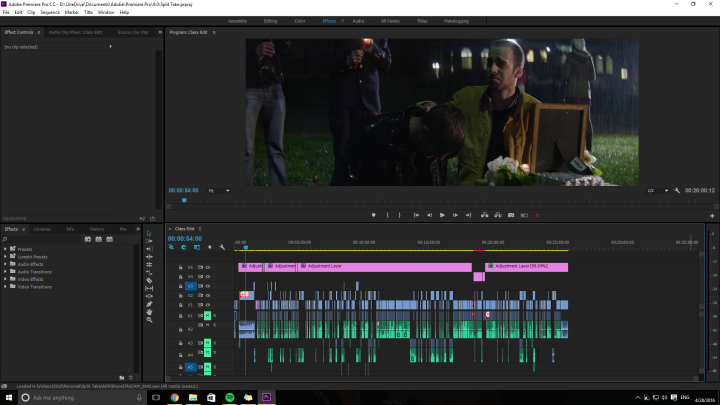Screen dimensions: 720x405
Task: Unmute track A1 with M button
Action: click(207, 315)
